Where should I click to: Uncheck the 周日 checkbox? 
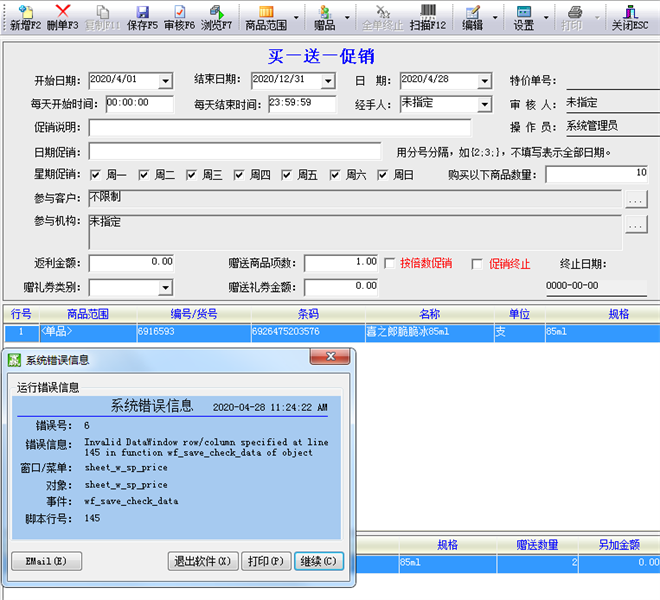pyautogui.click(x=382, y=175)
